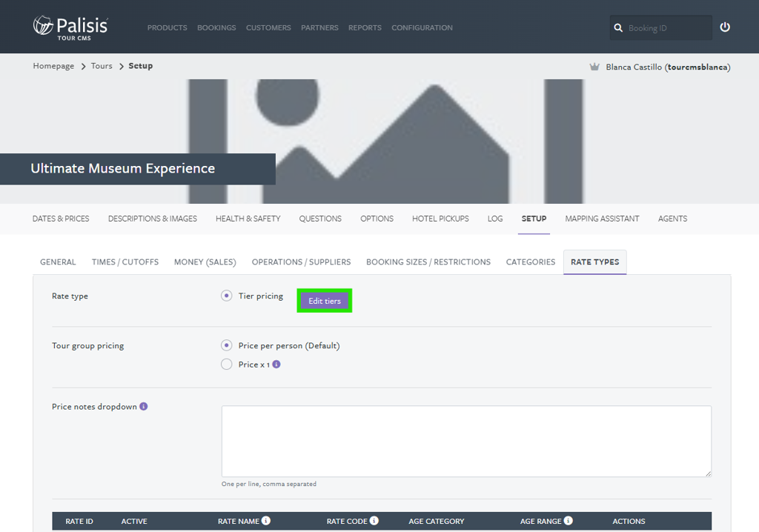Click the Rate Name column info icon

(266, 520)
